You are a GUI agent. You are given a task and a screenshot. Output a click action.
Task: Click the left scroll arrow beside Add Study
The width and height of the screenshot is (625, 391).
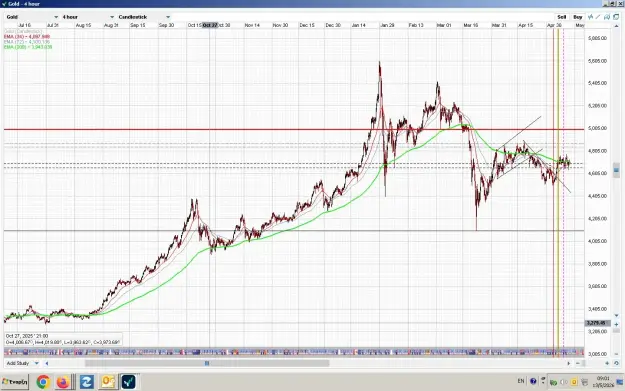point(47,363)
